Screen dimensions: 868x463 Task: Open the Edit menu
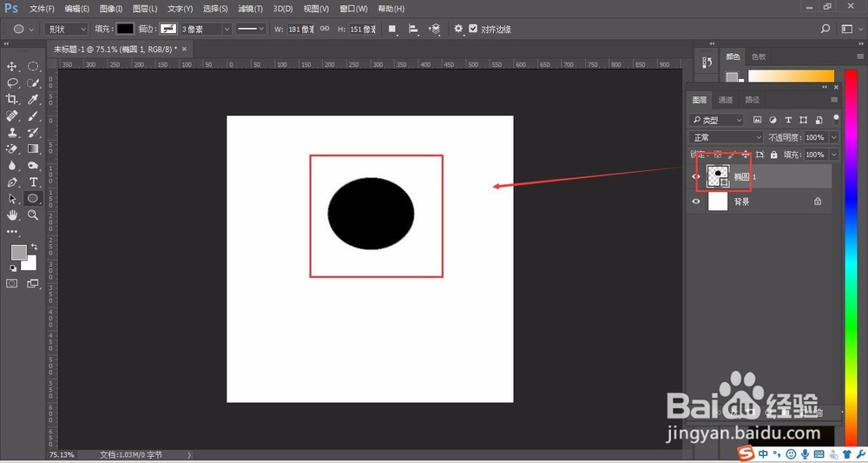point(77,9)
